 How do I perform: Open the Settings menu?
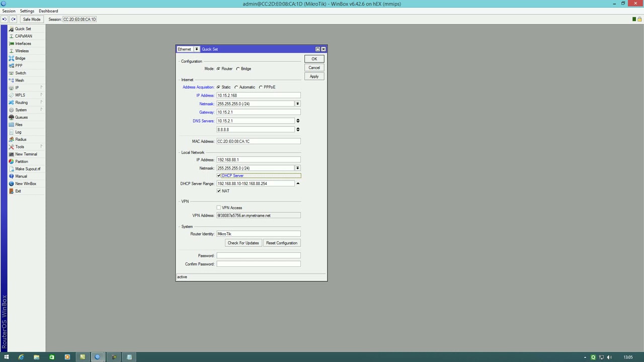(x=27, y=11)
